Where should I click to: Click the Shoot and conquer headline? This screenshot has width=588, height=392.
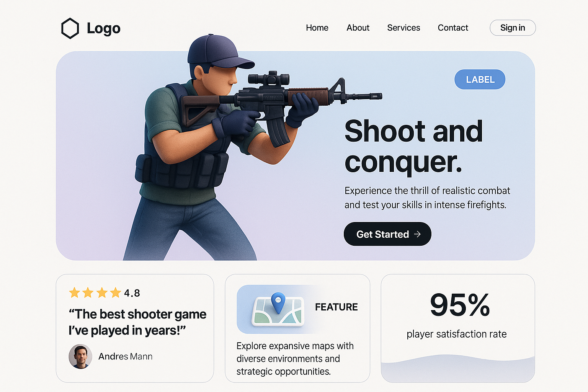point(413,147)
